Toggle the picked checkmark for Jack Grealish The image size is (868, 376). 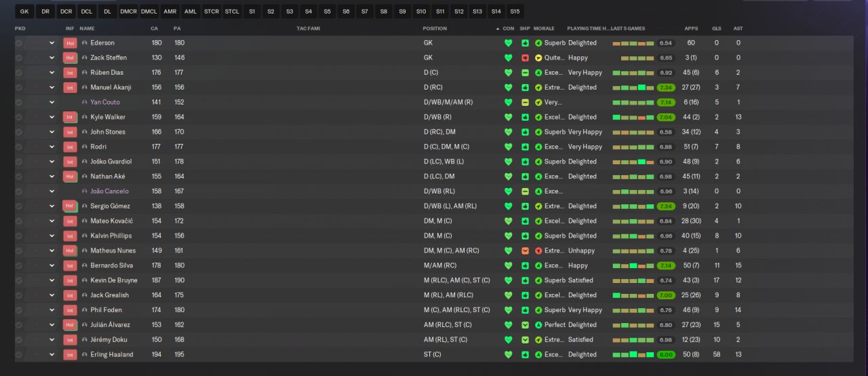coord(19,295)
